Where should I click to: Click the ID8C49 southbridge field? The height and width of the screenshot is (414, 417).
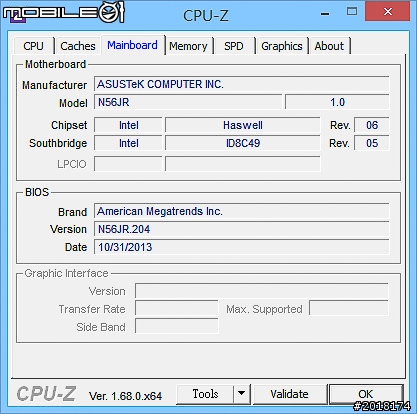pos(243,143)
